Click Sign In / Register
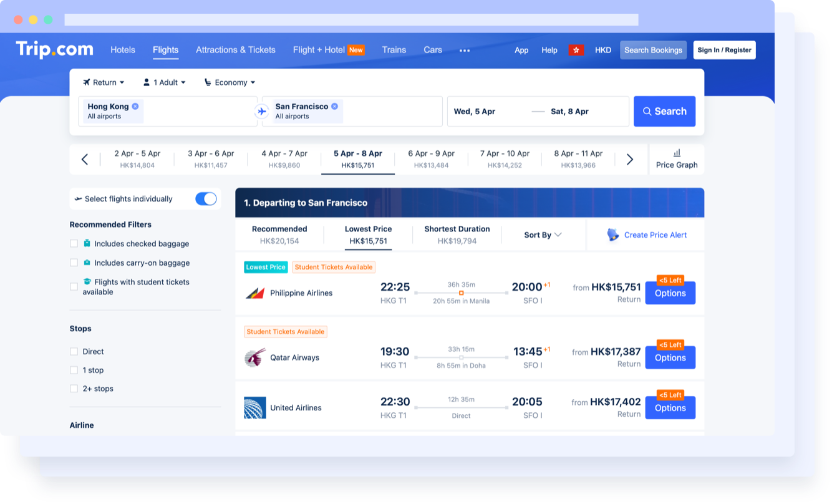This screenshot has height=504, width=832. [725, 50]
